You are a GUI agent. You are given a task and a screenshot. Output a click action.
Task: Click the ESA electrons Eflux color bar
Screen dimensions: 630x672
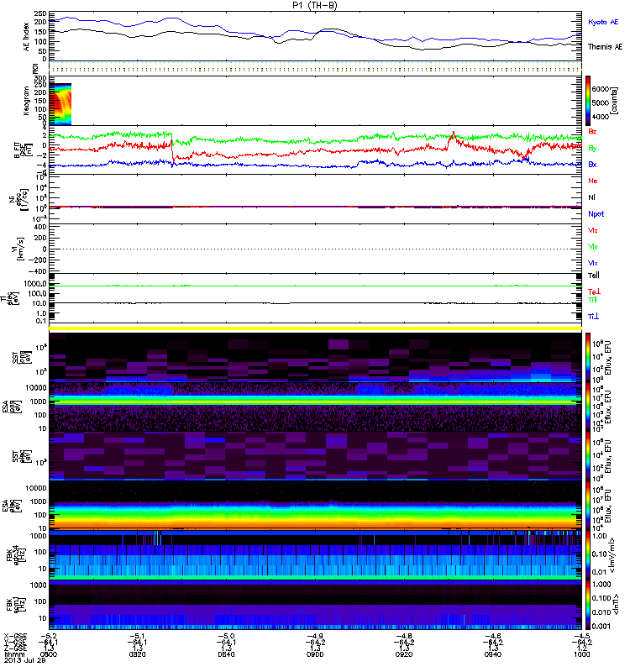tap(588, 505)
